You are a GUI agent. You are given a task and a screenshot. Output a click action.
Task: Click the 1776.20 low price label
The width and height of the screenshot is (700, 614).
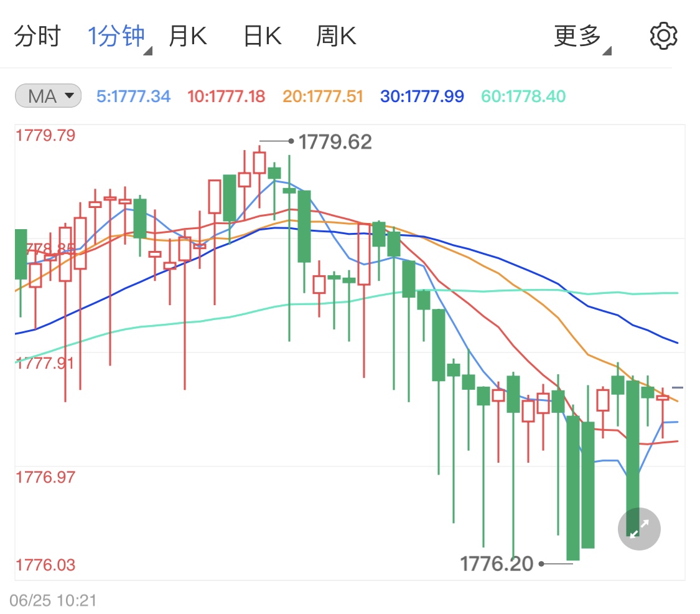click(497, 564)
